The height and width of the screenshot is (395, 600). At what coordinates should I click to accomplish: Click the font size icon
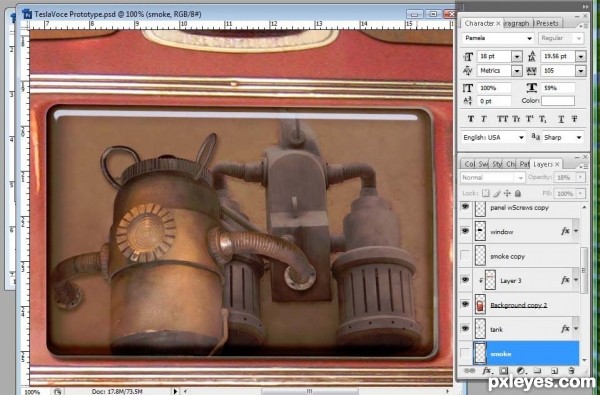(468, 57)
